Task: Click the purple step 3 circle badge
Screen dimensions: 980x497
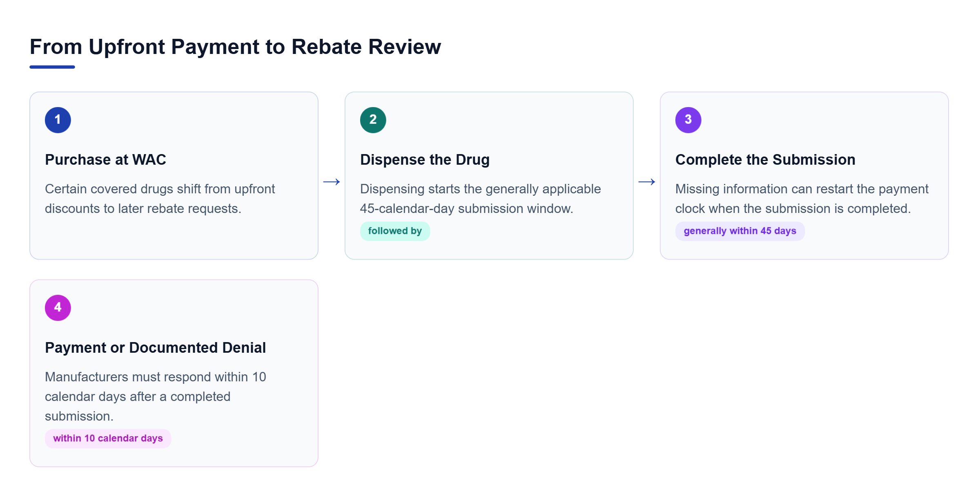Action: tap(688, 120)
